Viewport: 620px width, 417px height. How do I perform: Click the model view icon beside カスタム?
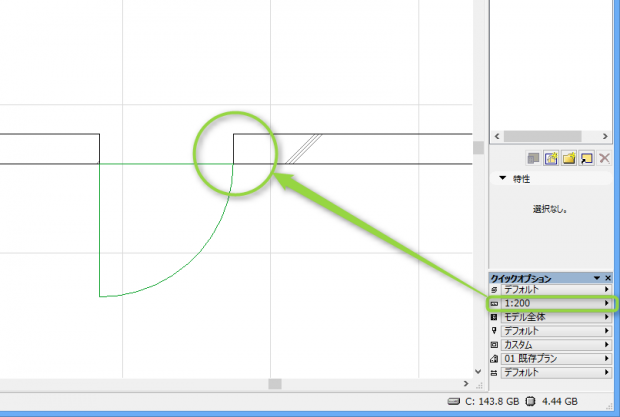(x=494, y=345)
